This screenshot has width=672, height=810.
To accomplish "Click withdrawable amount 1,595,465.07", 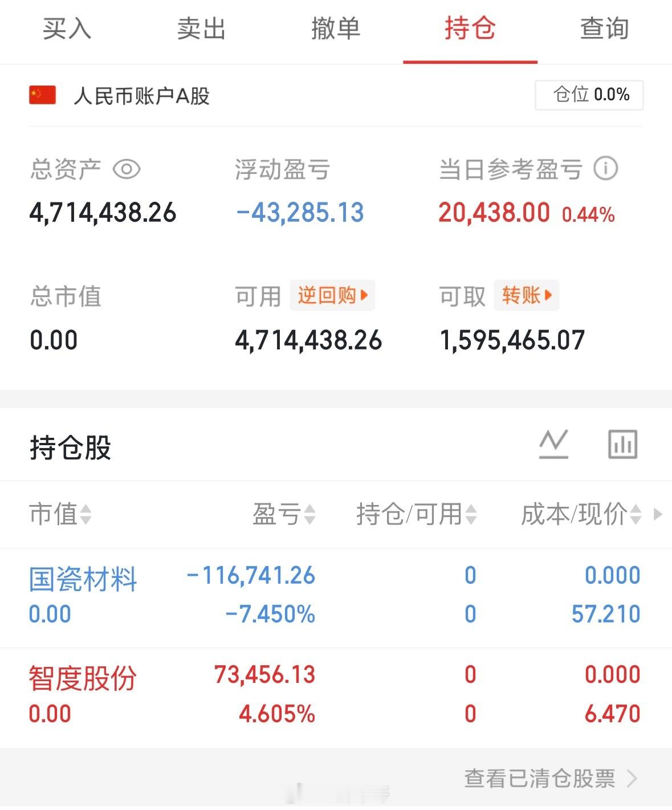I will [512, 341].
